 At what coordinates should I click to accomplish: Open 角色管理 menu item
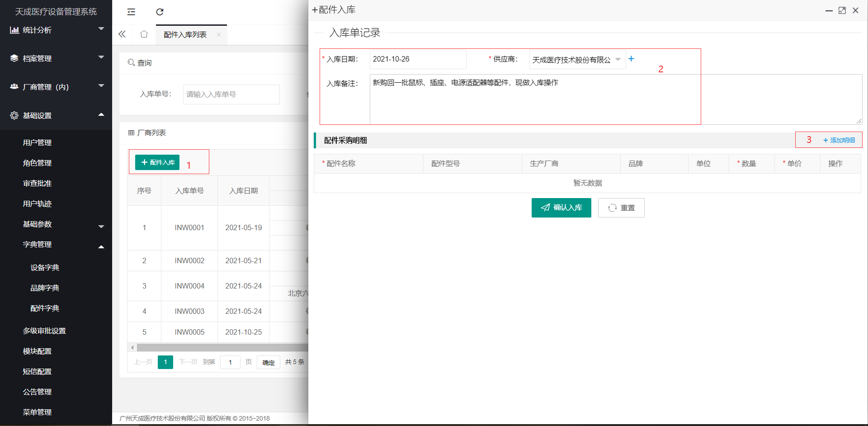click(x=38, y=163)
